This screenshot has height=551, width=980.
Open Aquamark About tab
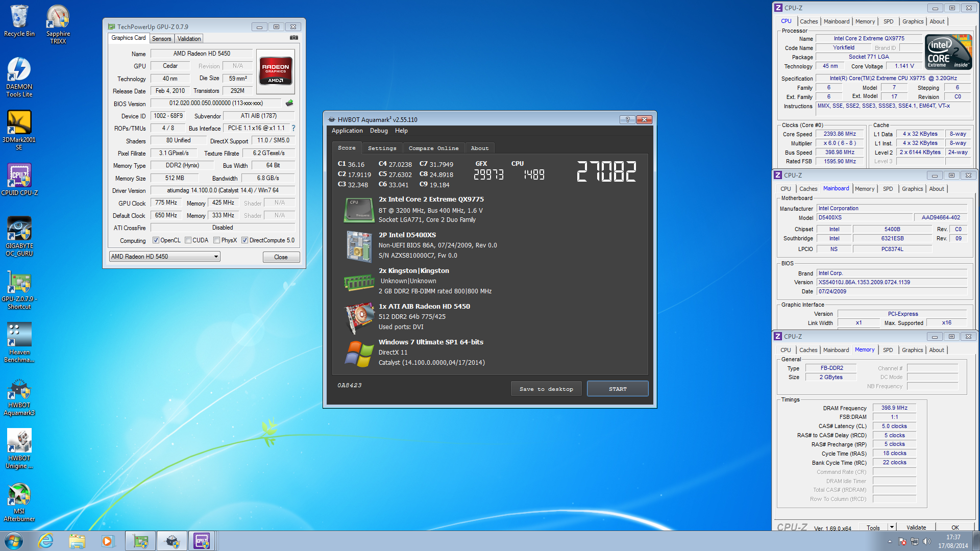[480, 148]
